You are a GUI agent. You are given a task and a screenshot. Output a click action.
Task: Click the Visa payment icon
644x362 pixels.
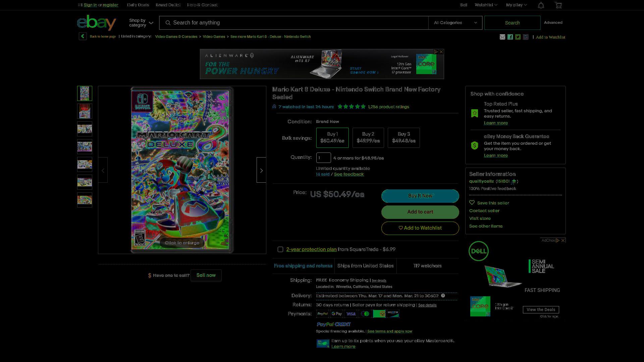point(351,314)
